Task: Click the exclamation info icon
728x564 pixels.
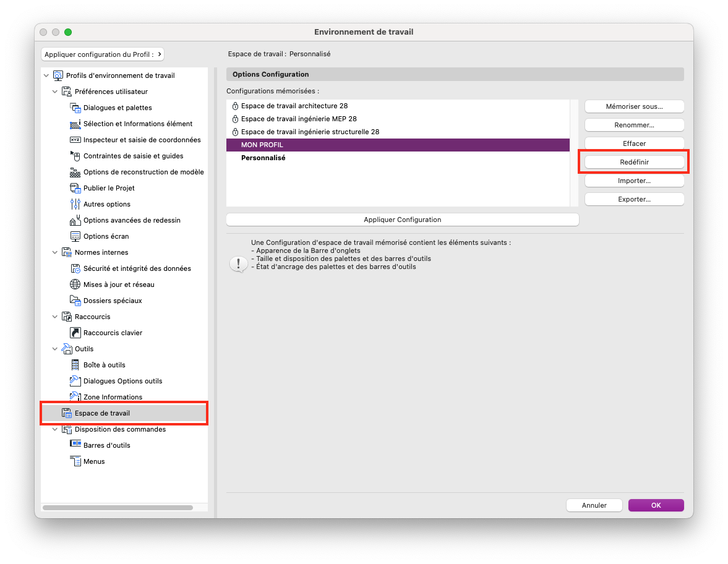Action: click(239, 264)
